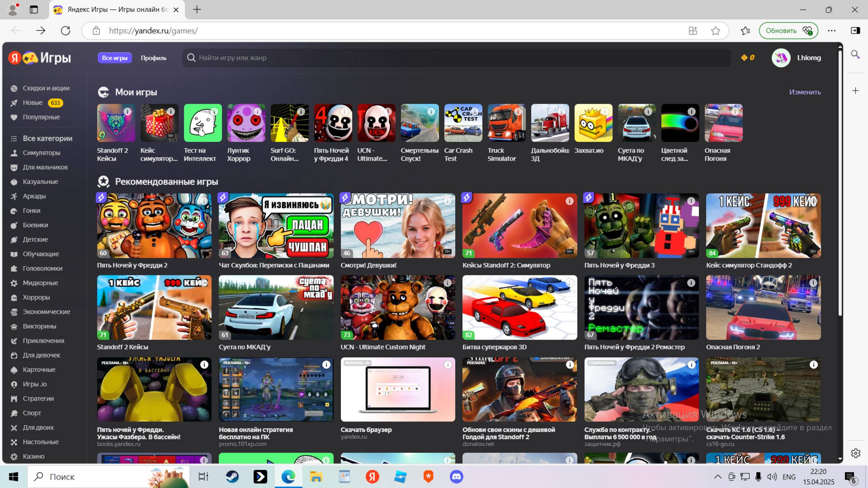Image resolution: width=868 pixels, height=488 pixels.
Task: Click the address bar URL yandex.ru/games/
Action: (x=153, y=31)
